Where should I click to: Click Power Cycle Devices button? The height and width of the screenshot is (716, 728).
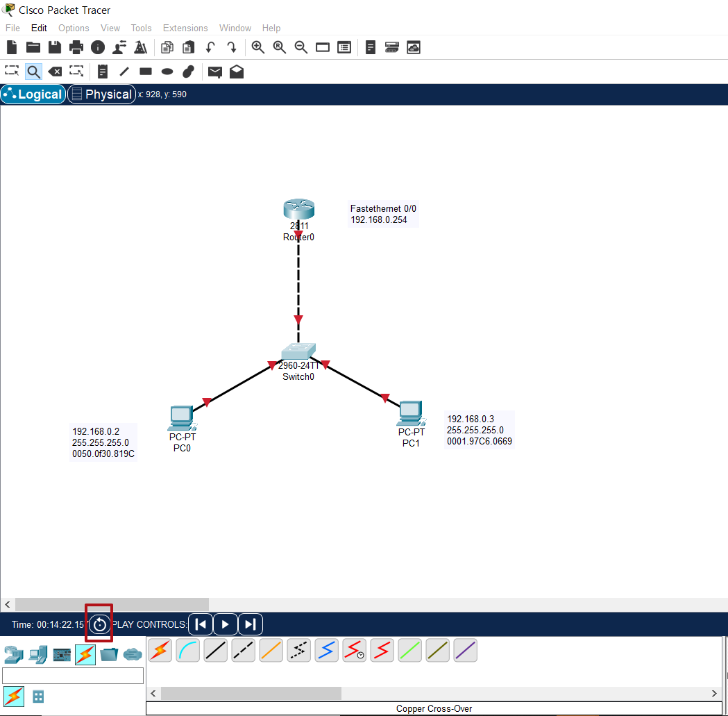[99, 624]
